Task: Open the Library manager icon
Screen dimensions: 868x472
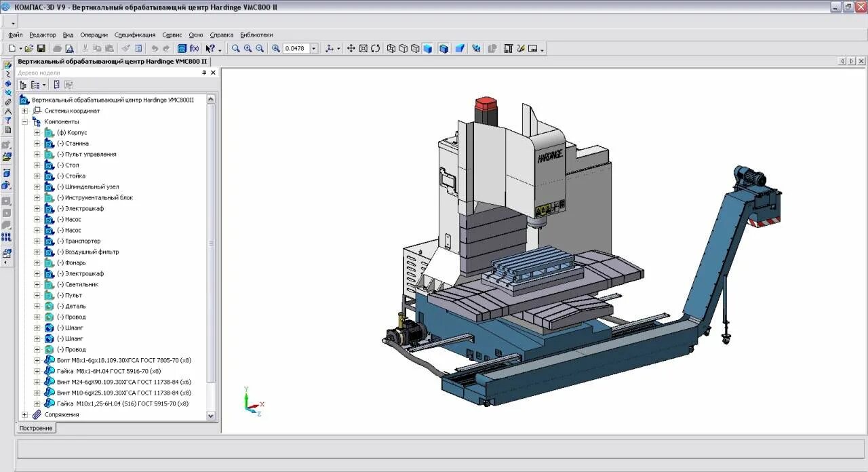Action: 182,48
